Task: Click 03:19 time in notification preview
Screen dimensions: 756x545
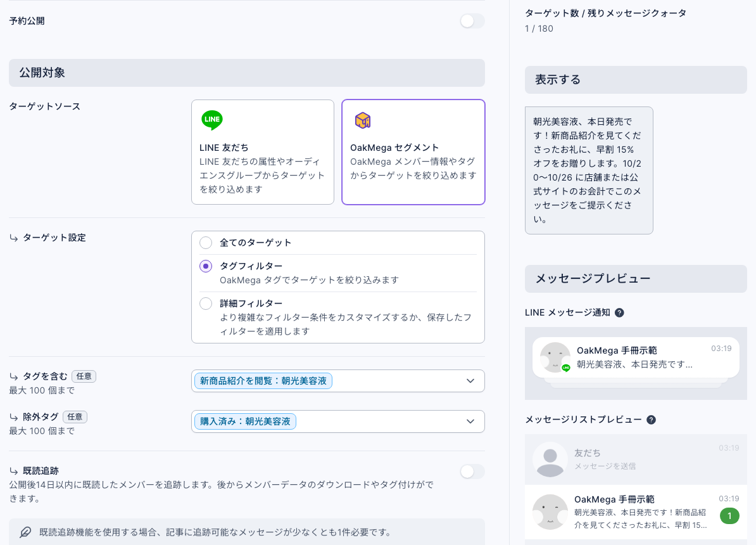Action: [721, 349]
